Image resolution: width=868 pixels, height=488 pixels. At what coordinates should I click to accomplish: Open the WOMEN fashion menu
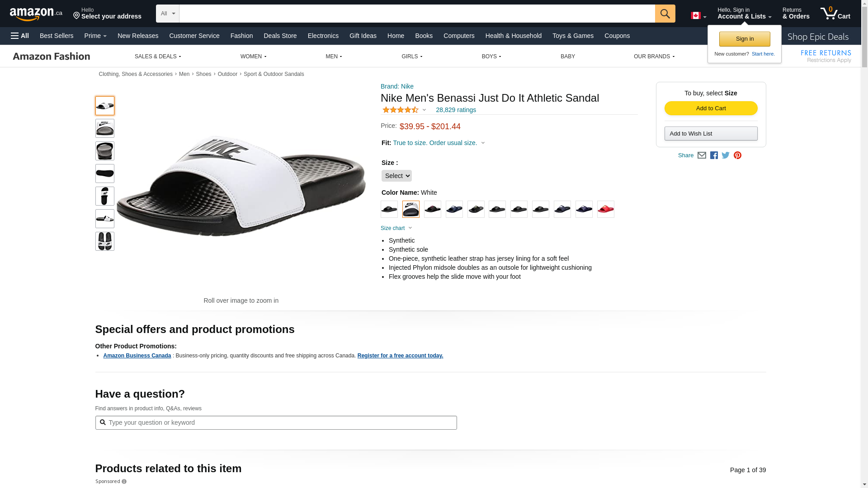(253, 56)
